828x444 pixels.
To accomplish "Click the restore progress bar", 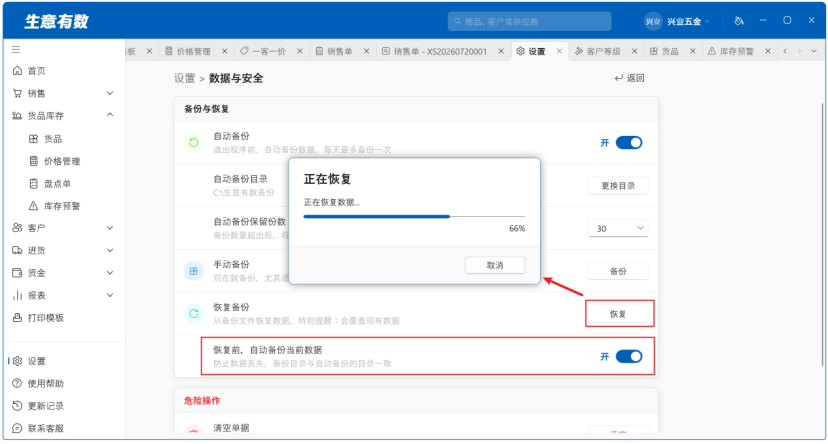I will click(414, 216).
